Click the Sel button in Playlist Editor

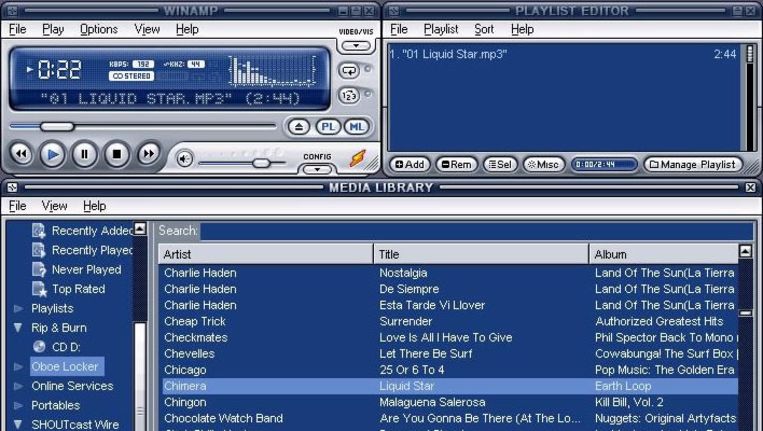(x=500, y=164)
